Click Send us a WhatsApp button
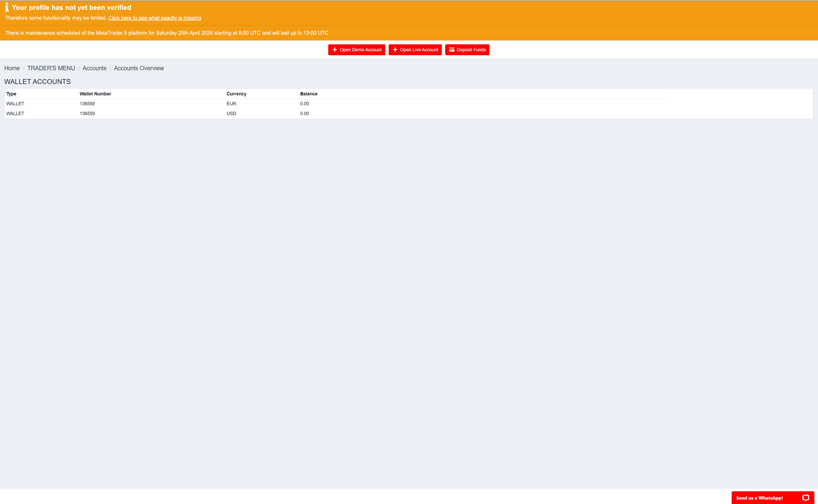Image resolution: width=818 pixels, height=504 pixels. click(773, 498)
